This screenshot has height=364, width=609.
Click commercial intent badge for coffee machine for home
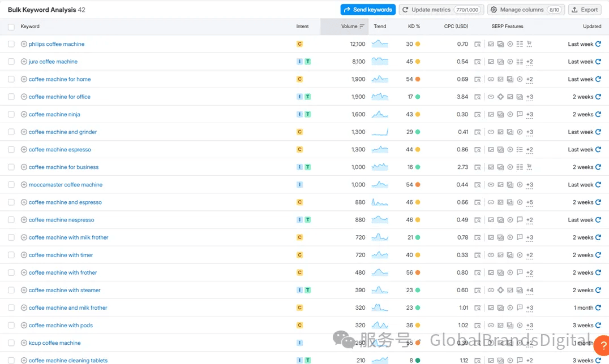(299, 79)
